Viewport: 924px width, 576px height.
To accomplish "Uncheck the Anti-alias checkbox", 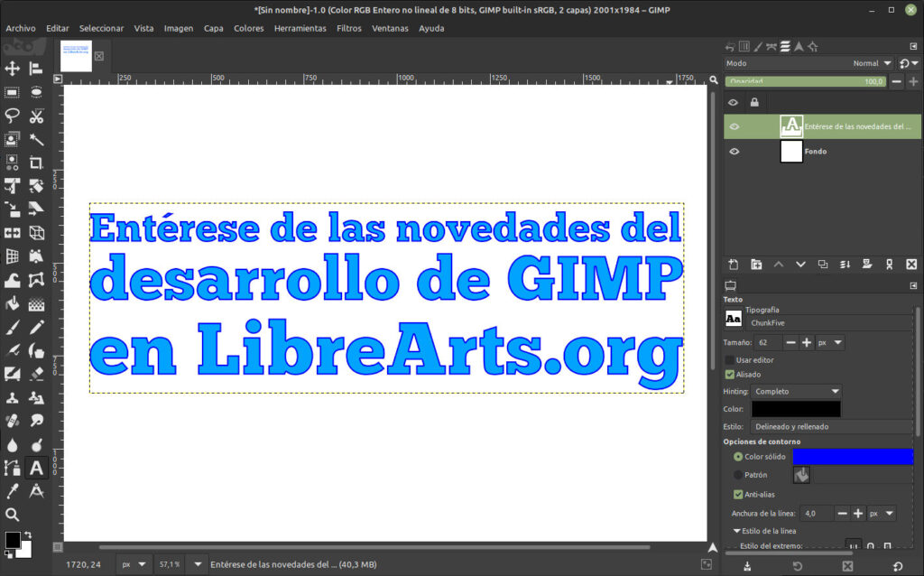I will point(738,494).
